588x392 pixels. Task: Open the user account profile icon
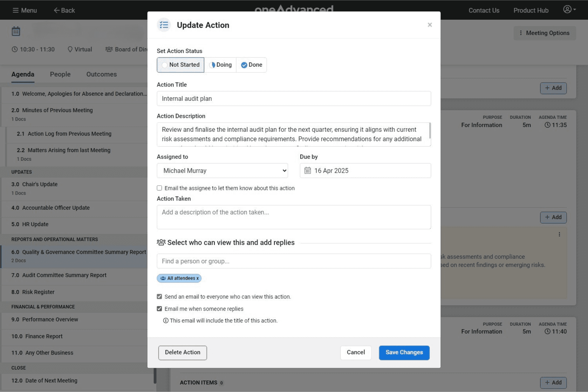567,9
